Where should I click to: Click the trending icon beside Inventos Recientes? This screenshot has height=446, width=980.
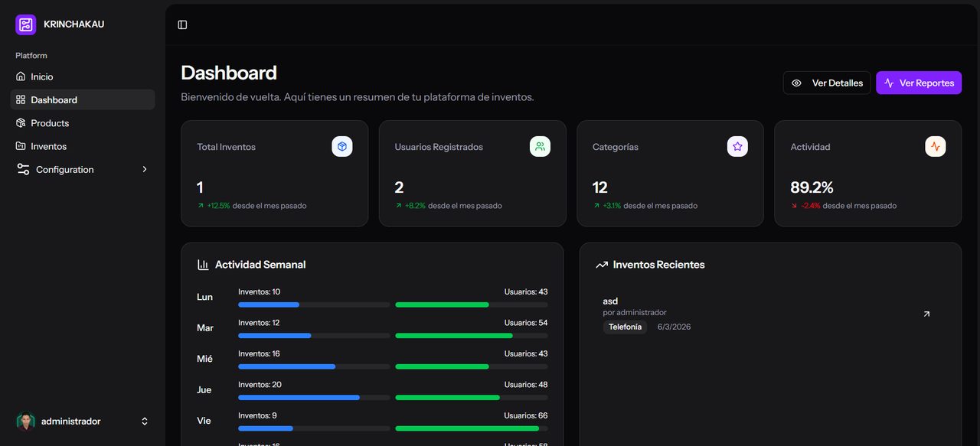tap(602, 265)
